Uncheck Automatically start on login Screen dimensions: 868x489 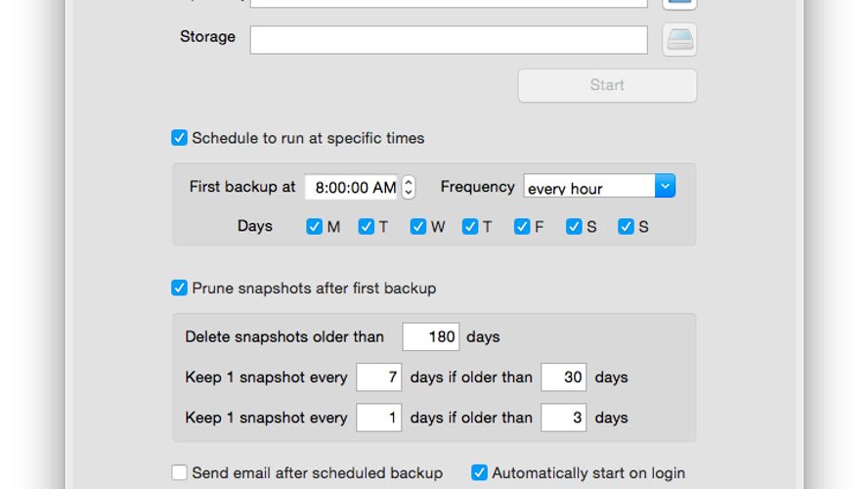click(479, 473)
